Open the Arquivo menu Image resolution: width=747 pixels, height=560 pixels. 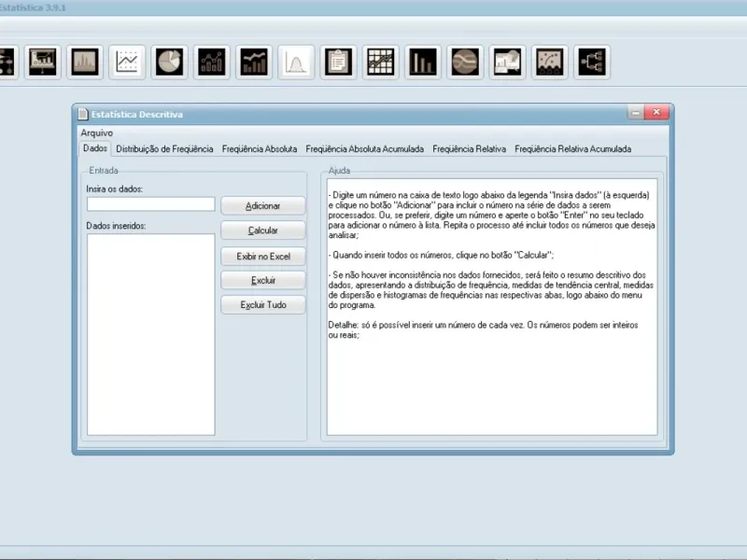click(x=97, y=133)
